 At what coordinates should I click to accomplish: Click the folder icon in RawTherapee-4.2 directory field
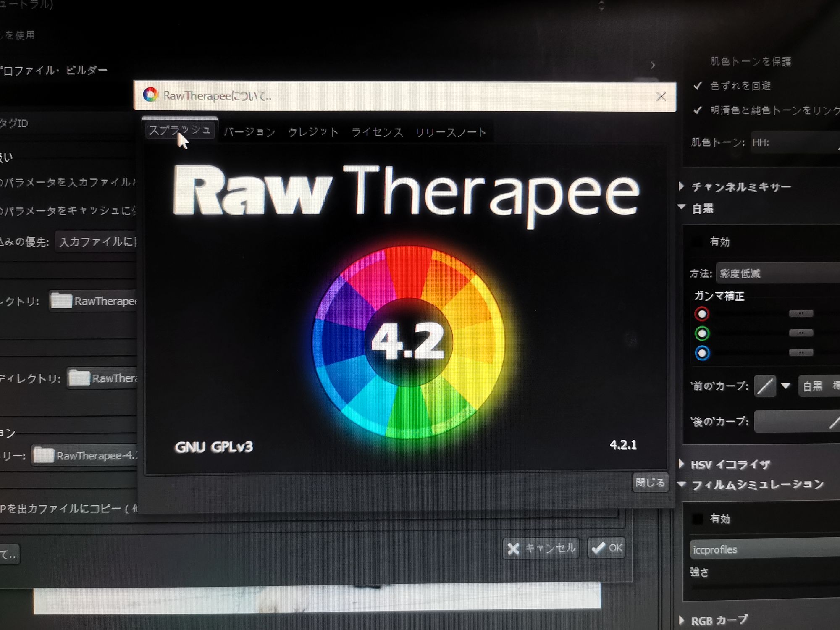point(44,455)
